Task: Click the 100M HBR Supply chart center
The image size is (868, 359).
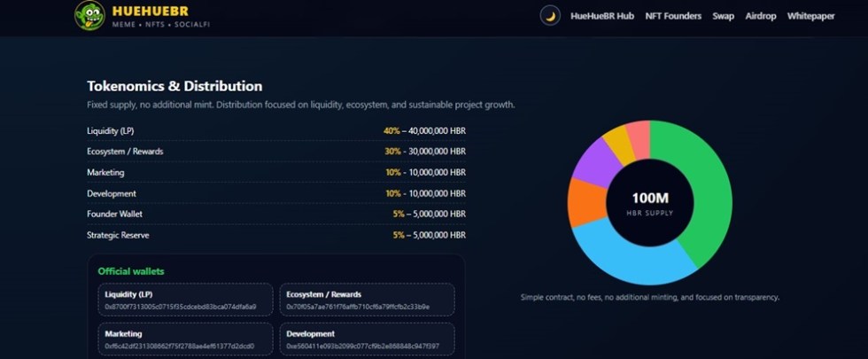Action: coord(649,203)
